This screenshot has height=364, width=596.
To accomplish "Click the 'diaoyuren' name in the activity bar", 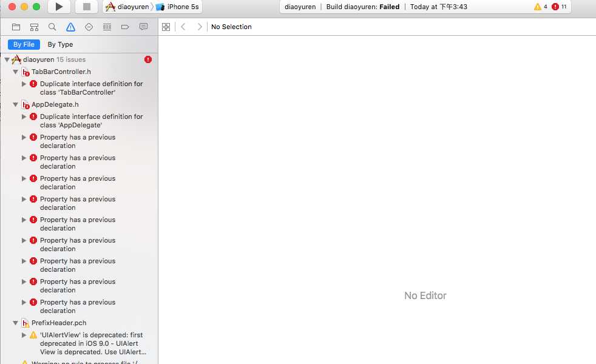I will (x=300, y=7).
